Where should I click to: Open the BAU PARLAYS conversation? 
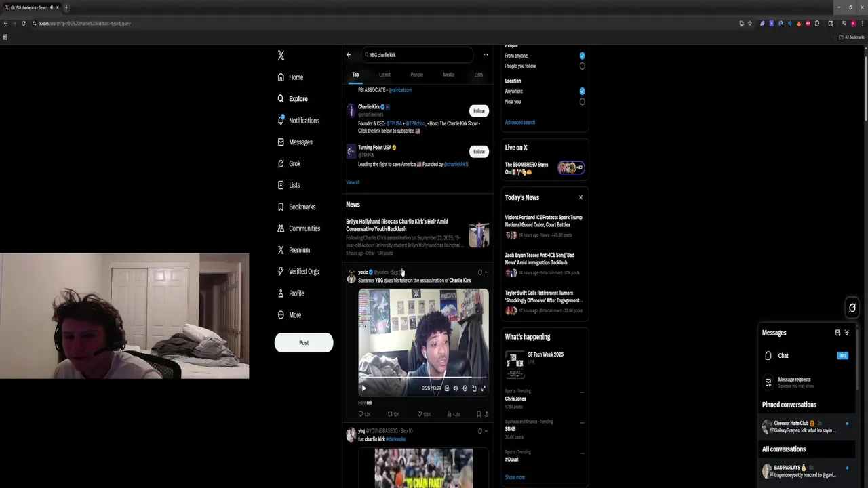[x=805, y=471]
